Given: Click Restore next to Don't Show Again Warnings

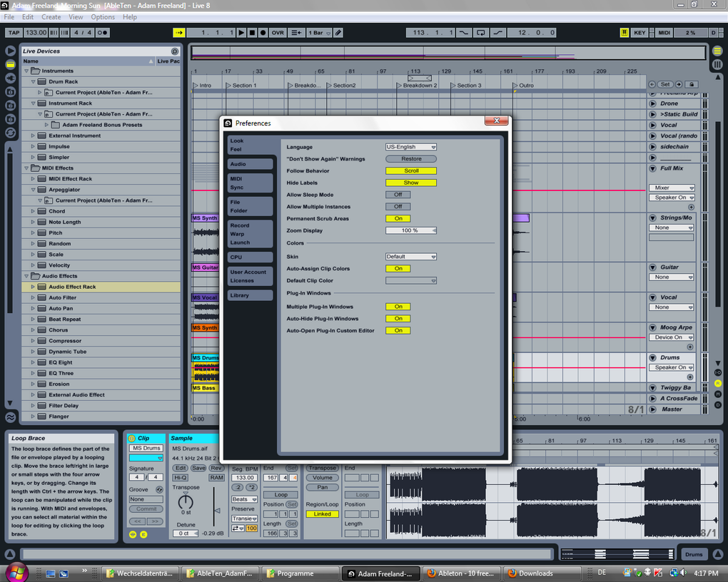Looking at the screenshot, I should click(410, 158).
